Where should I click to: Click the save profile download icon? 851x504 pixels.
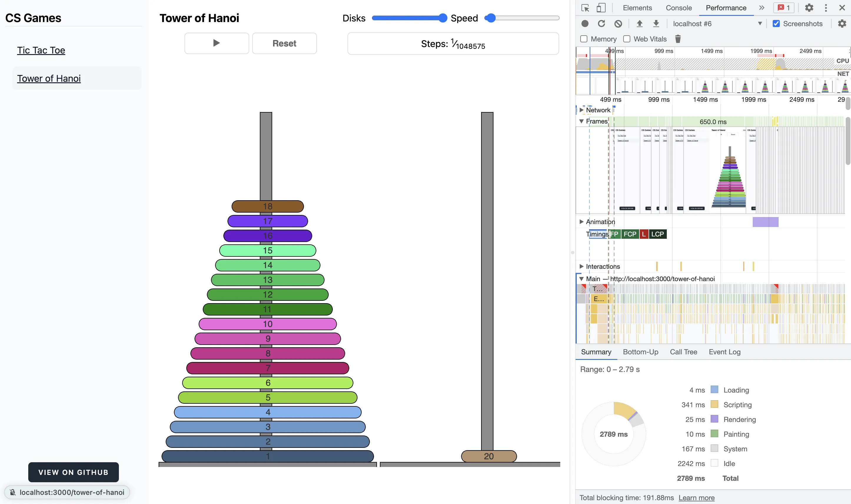(x=656, y=24)
